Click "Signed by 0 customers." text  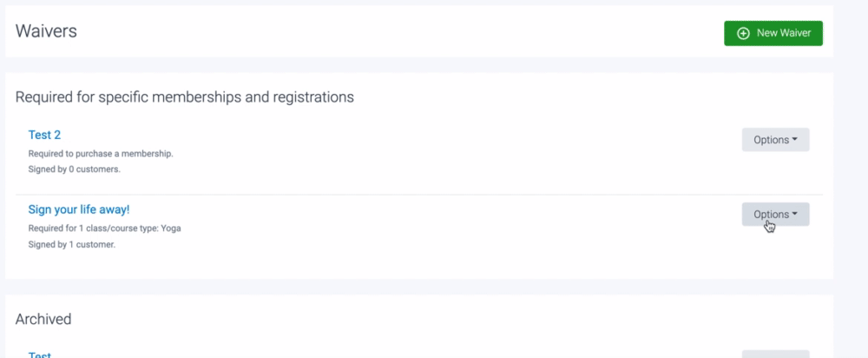coord(74,169)
